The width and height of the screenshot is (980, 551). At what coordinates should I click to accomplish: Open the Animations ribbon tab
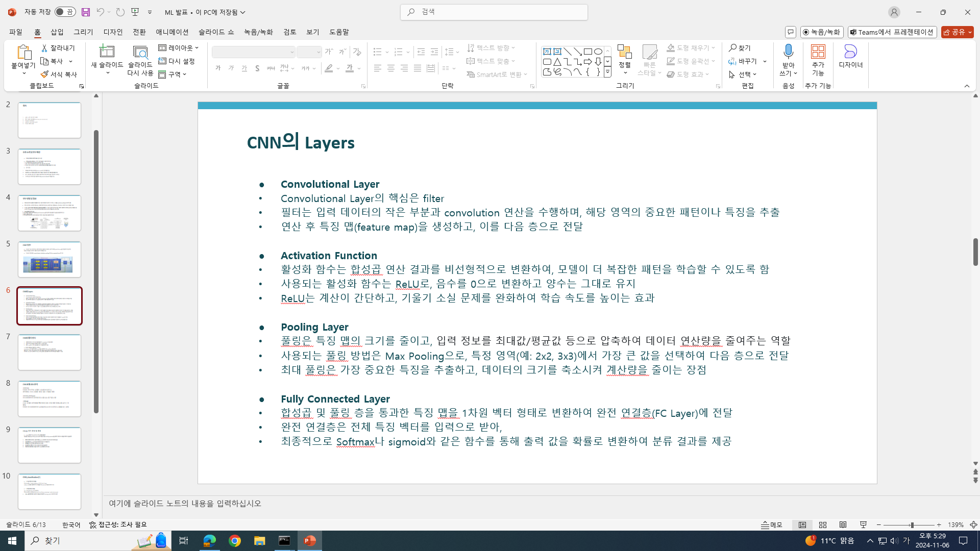click(x=172, y=32)
